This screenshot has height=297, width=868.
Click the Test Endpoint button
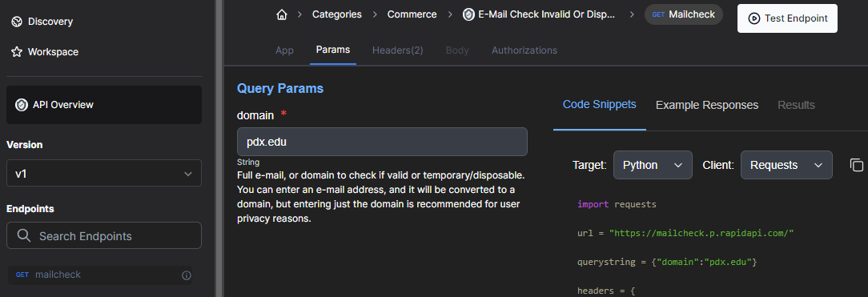pos(787,18)
